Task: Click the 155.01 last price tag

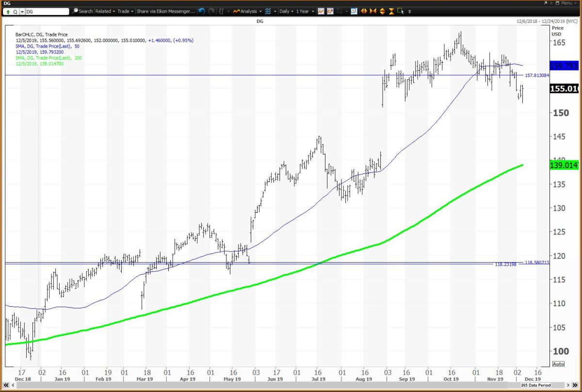Action: pyautogui.click(x=564, y=89)
